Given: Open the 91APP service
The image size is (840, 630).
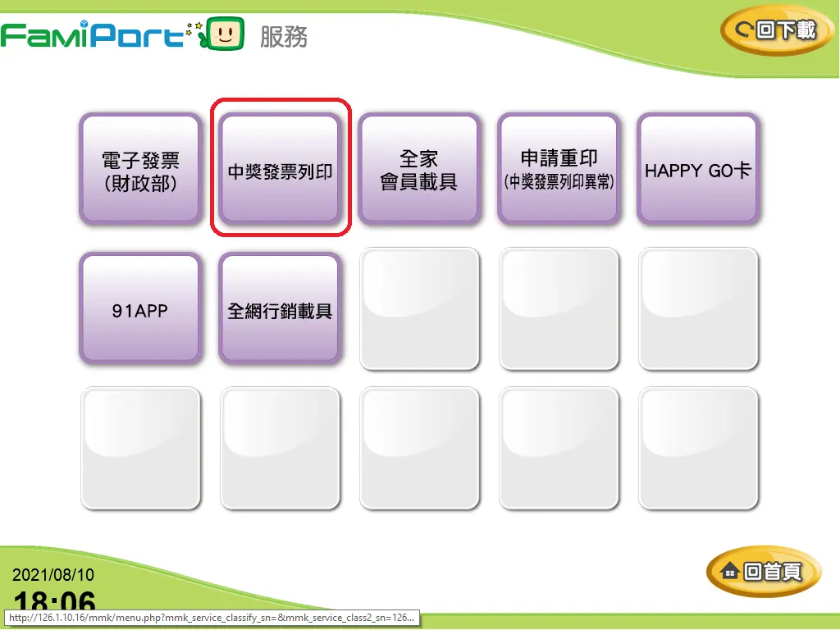Looking at the screenshot, I should (140, 309).
